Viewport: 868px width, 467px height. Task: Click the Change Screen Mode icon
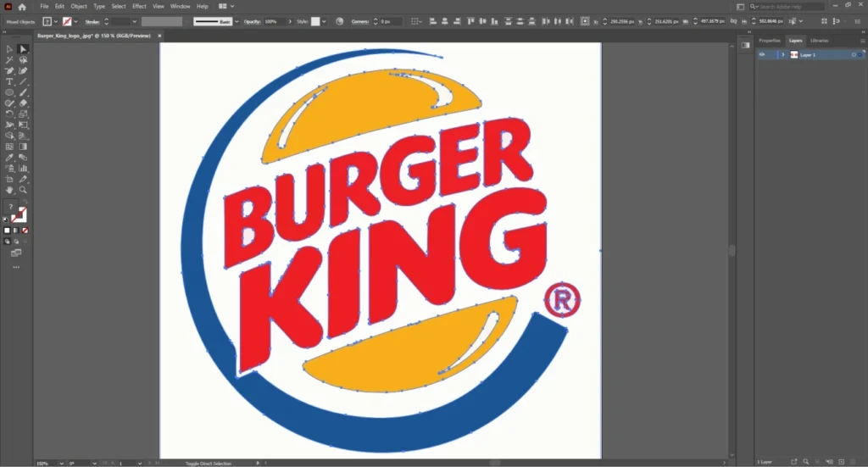point(16,253)
